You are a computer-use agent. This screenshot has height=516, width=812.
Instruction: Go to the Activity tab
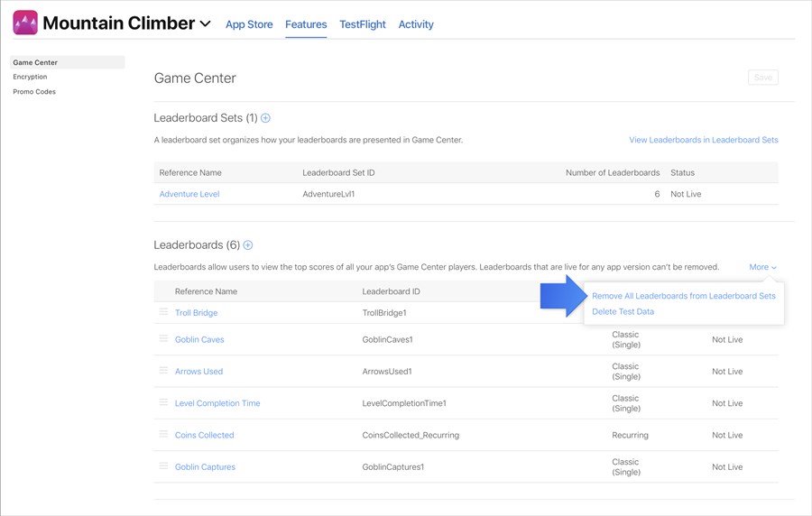tap(416, 24)
